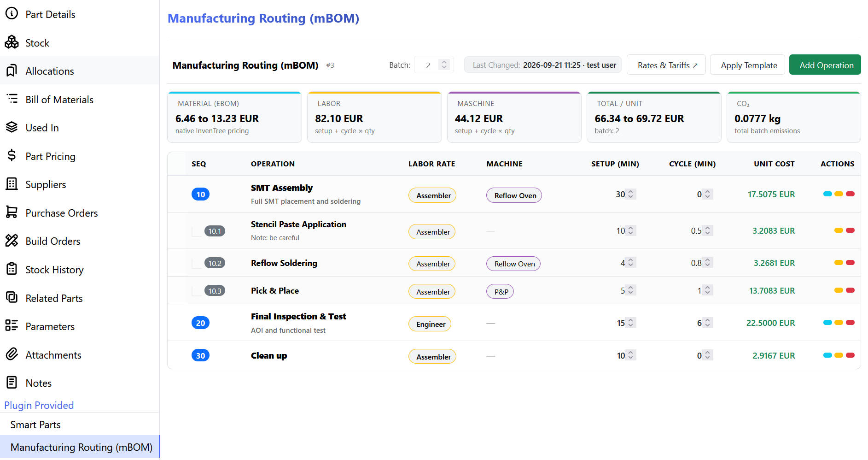Open Parameters list icon in sidebar
This screenshot has width=868, height=460.
tap(12, 326)
